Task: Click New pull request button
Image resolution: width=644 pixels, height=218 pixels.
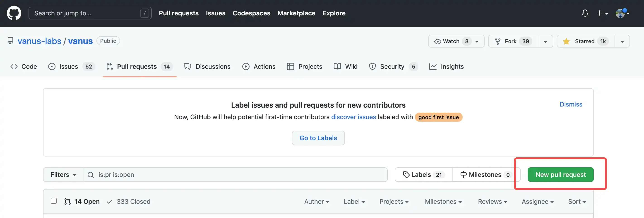Action: [x=560, y=175]
